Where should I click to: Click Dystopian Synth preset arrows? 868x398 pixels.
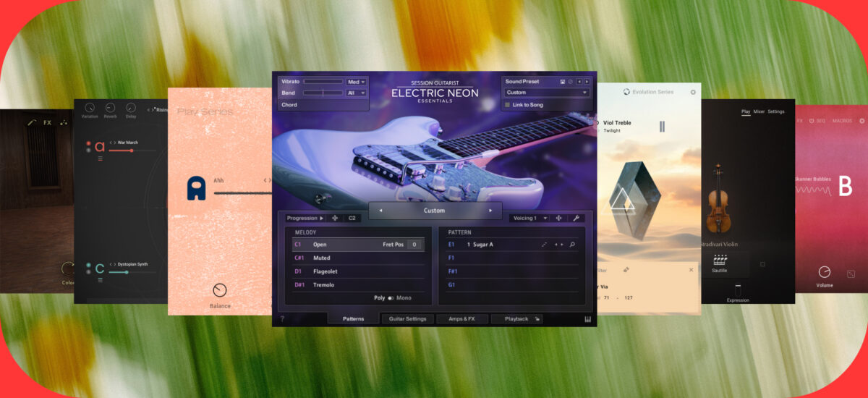click(113, 264)
